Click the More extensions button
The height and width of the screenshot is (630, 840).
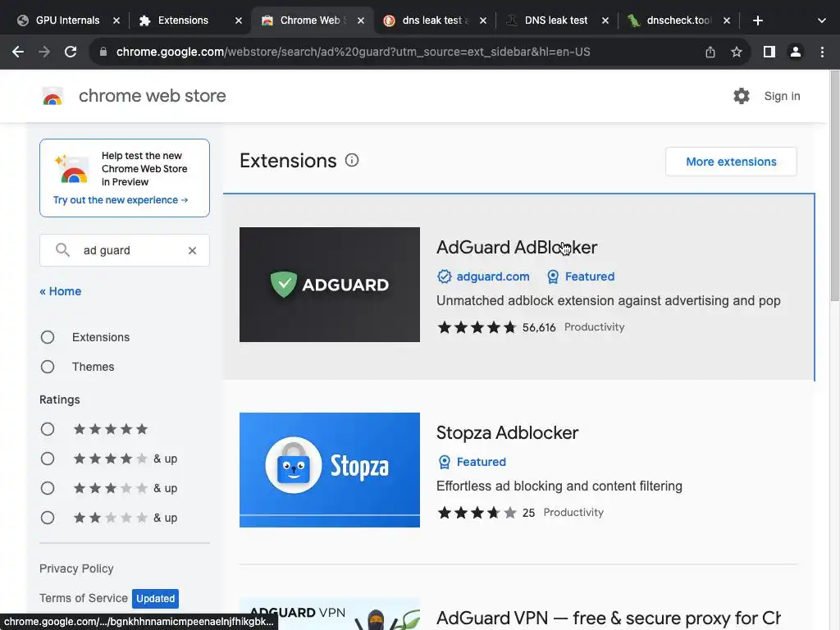point(731,162)
